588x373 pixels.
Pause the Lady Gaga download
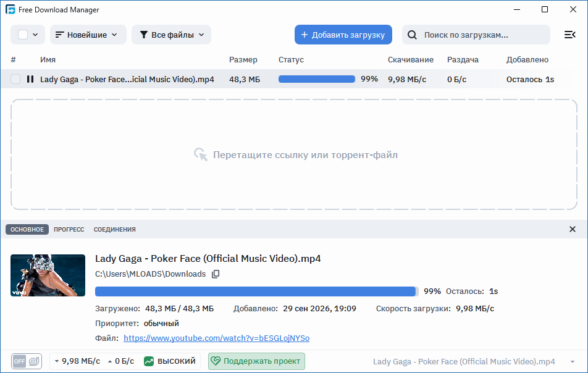pyautogui.click(x=30, y=79)
